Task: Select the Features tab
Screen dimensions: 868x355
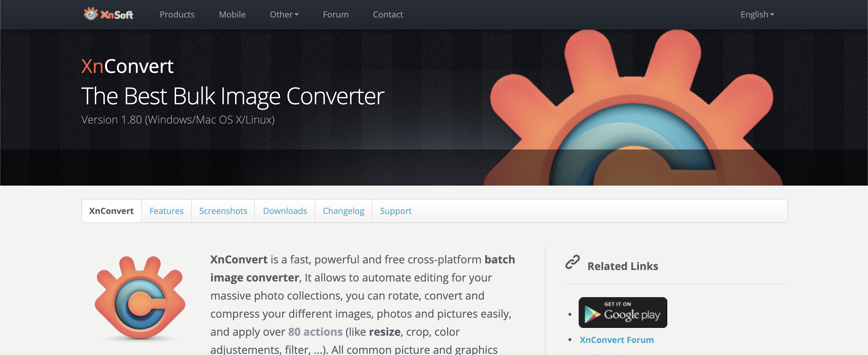Action: [167, 210]
